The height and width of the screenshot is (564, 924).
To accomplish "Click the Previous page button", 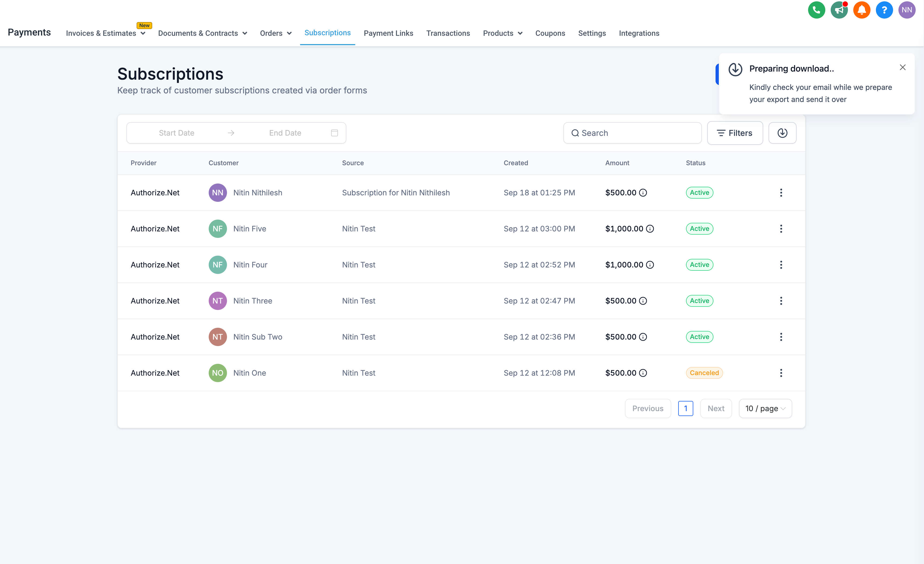I will [648, 409].
